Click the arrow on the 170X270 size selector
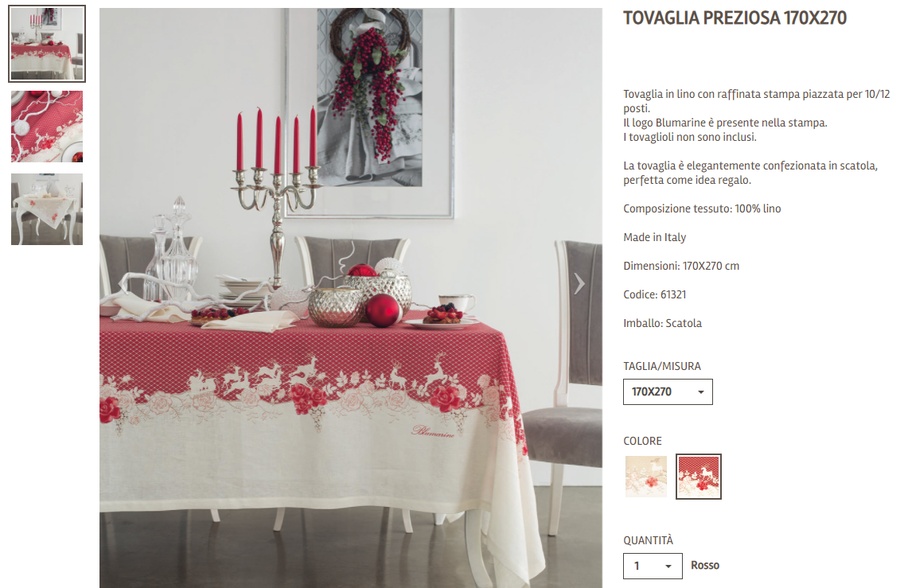This screenshot has width=908, height=588. pos(700,392)
